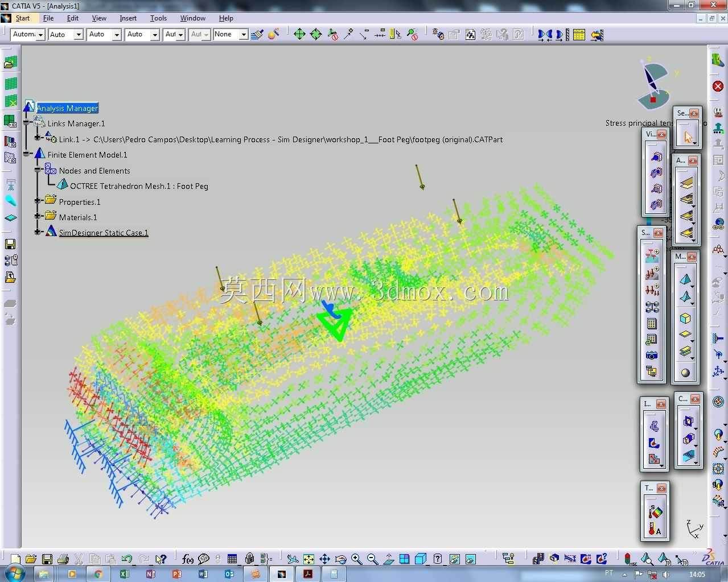Select Analysis Manager in the tree

click(x=67, y=108)
